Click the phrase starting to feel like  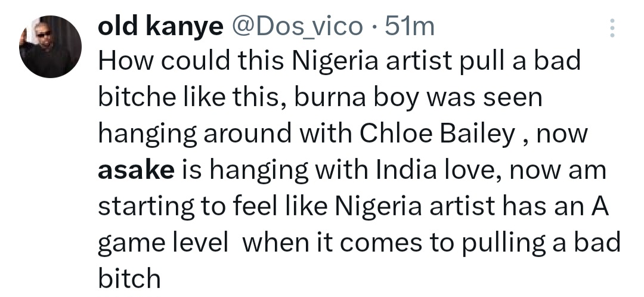point(212,206)
